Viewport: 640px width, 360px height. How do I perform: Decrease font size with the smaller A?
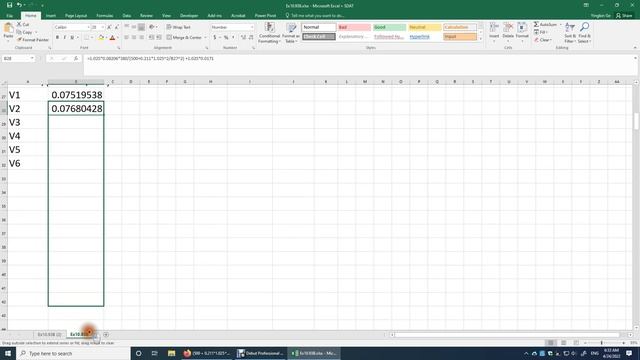[x=116, y=27]
